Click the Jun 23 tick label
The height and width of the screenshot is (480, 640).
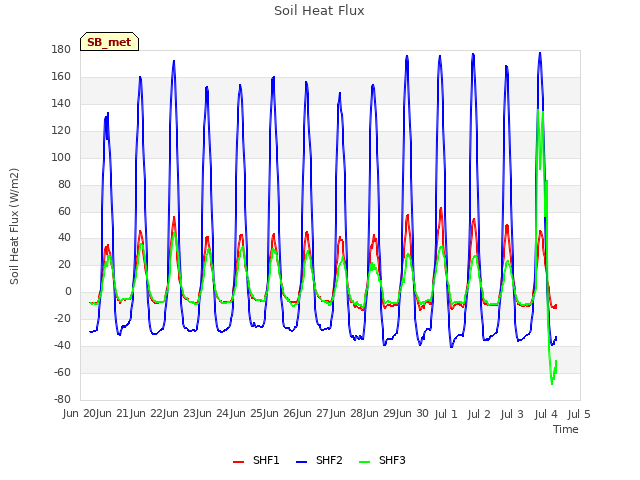179,414
